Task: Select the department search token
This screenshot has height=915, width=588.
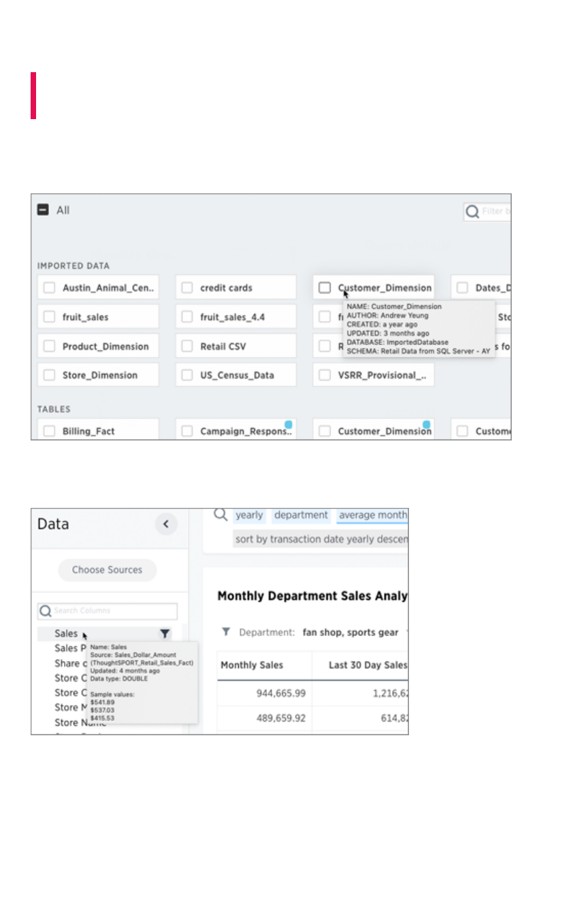Action: tap(301, 515)
